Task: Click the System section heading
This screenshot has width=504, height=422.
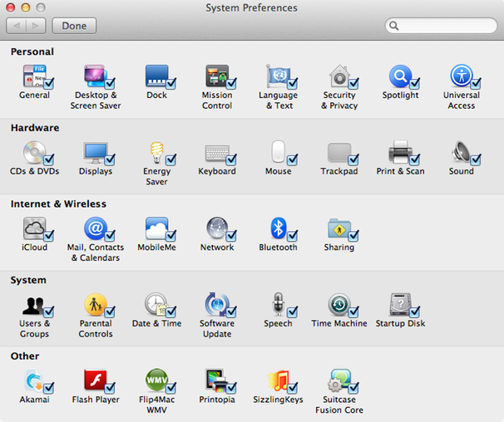Action: (28, 280)
